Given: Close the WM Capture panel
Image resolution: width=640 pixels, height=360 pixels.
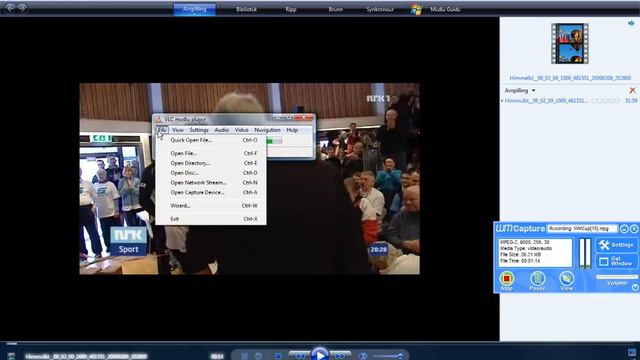Looking at the screenshot, I should (x=634, y=229).
